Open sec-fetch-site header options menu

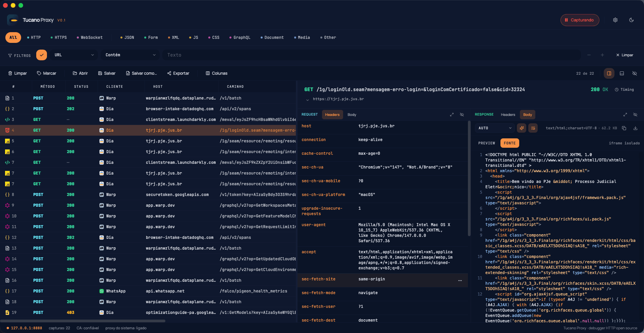click(460, 280)
